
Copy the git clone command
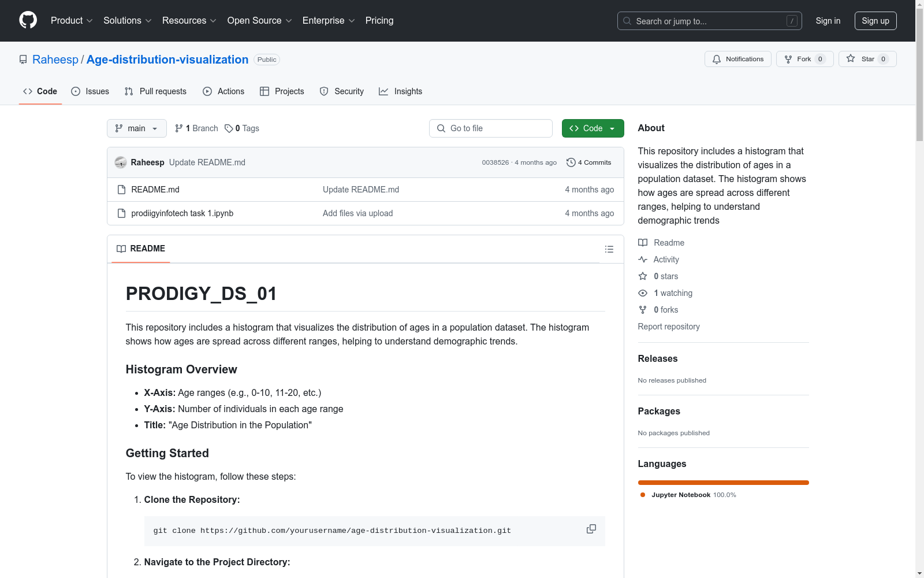point(591,529)
